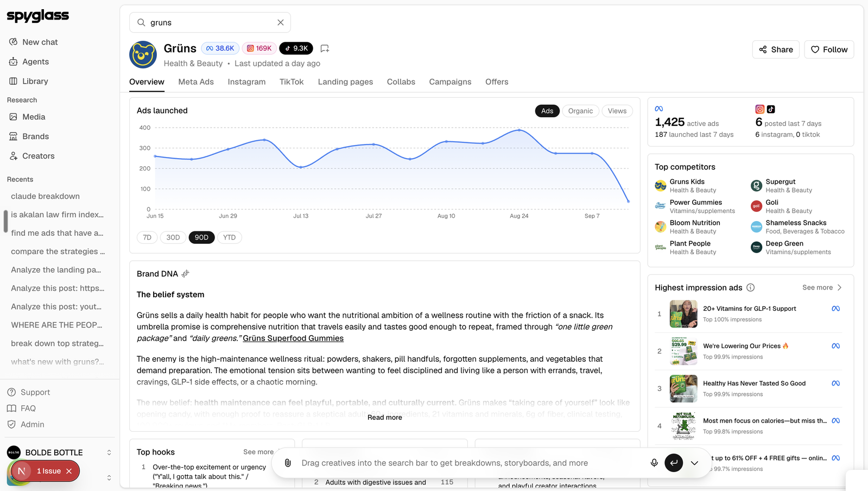Click the Meta 38.6K followers badge
Image resolution: width=868 pixels, height=491 pixels.
(x=220, y=48)
